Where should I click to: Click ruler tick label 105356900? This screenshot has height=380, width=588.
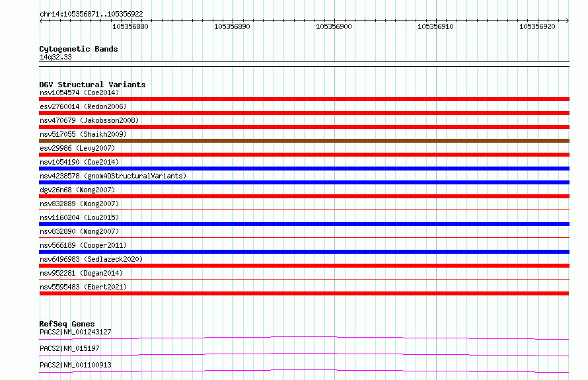334,26
